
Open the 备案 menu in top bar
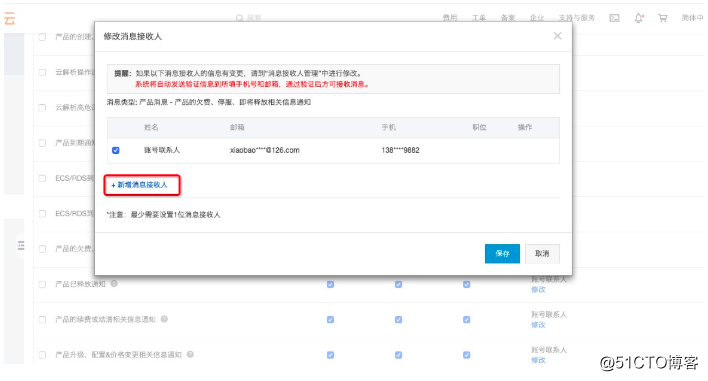508,18
